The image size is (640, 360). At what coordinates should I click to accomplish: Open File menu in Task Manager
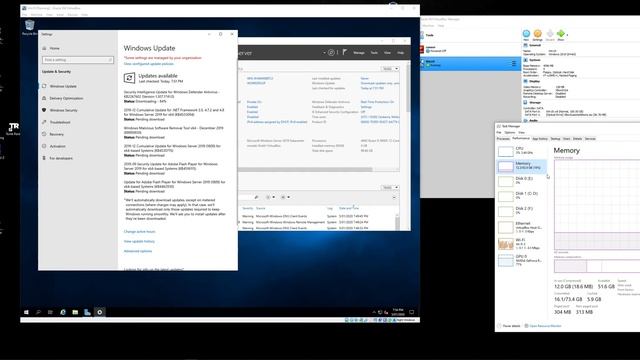click(x=499, y=132)
